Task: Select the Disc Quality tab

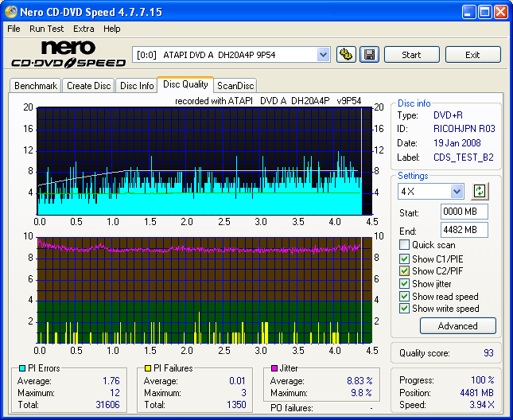Action: coord(185,84)
